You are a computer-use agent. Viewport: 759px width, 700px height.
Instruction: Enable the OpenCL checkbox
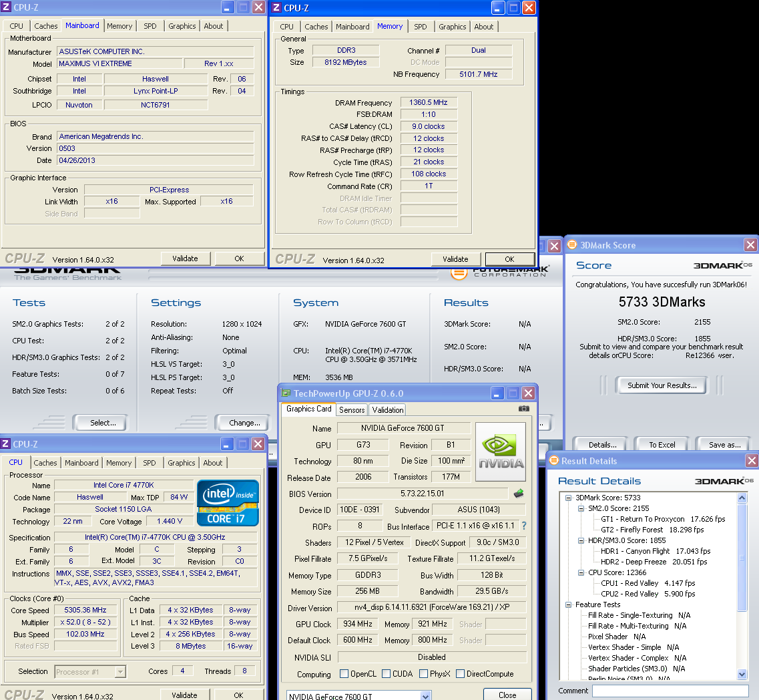click(344, 673)
